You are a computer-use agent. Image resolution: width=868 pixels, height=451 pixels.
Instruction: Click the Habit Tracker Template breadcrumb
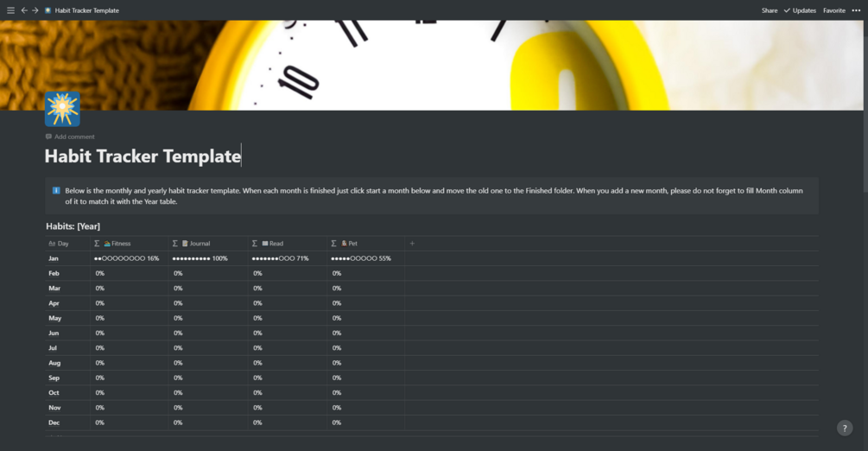point(82,10)
